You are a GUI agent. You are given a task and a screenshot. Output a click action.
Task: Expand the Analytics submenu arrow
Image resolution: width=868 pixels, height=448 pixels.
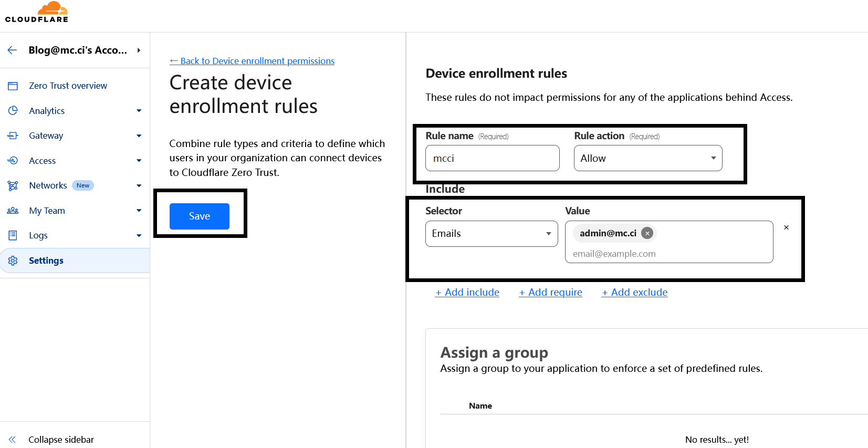tap(139, 111)
